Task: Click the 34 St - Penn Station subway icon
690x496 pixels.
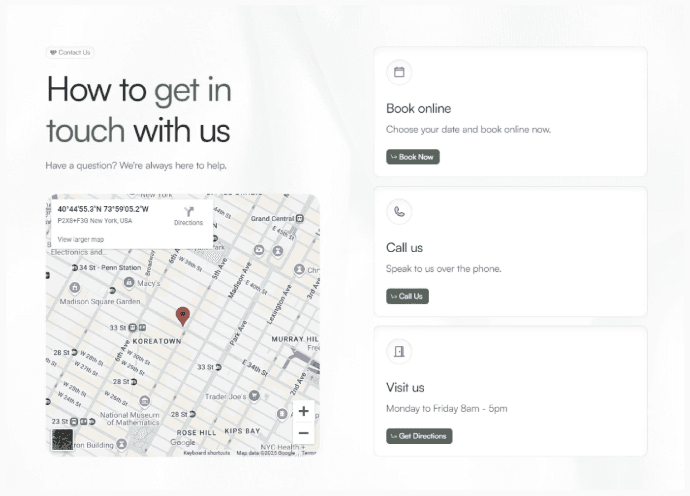Action: click(x=75, y=268)
